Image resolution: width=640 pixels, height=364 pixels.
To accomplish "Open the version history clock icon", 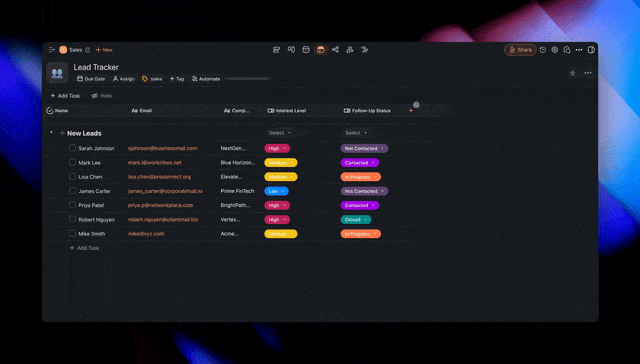I will [542, 50].
